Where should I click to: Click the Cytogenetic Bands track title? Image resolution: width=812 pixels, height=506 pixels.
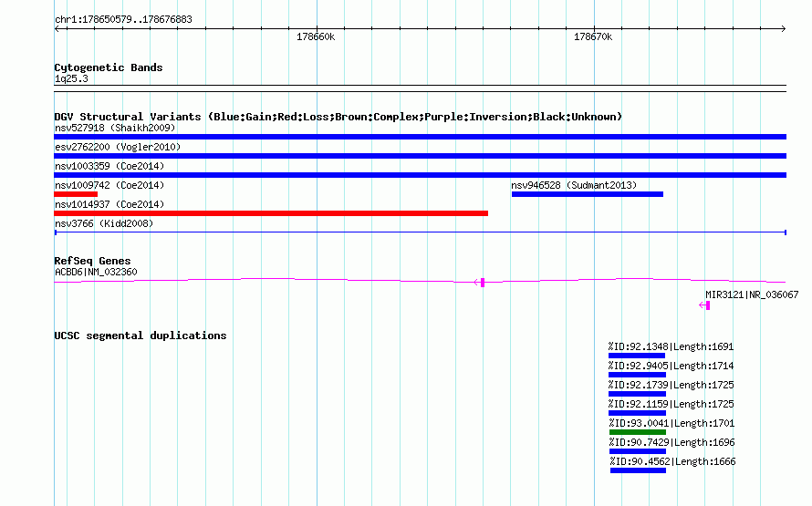pos(109,67)
